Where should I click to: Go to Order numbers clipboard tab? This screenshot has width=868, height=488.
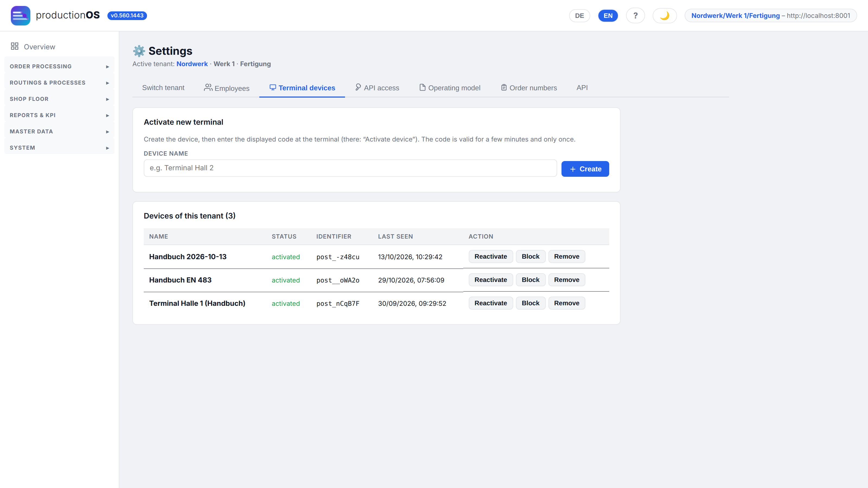(529, 88)
